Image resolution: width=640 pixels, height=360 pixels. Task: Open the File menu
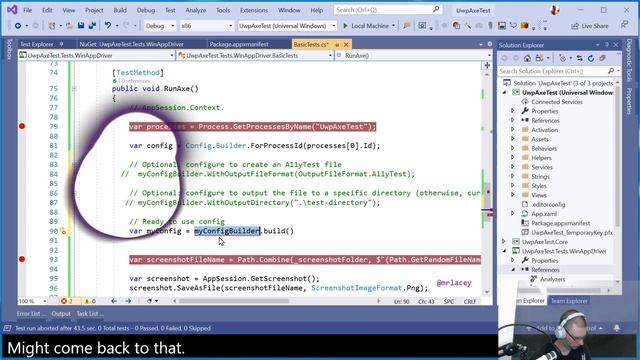coord(27,10)
